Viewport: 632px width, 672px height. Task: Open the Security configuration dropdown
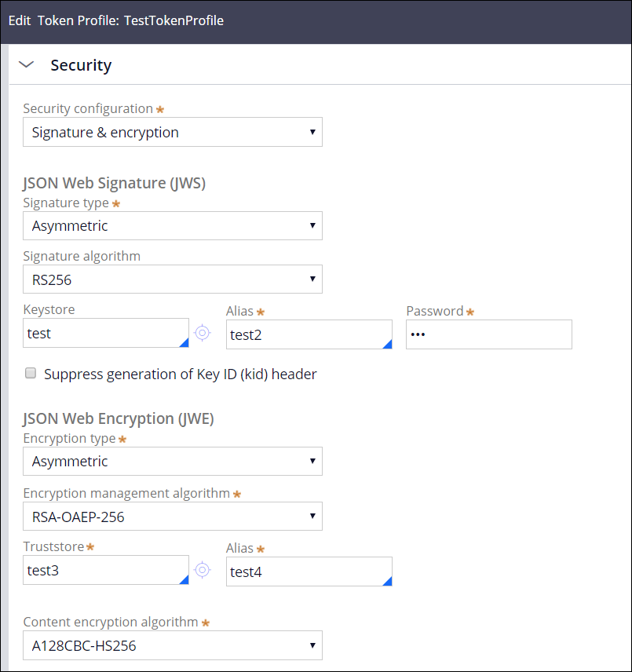click(172, 133)
